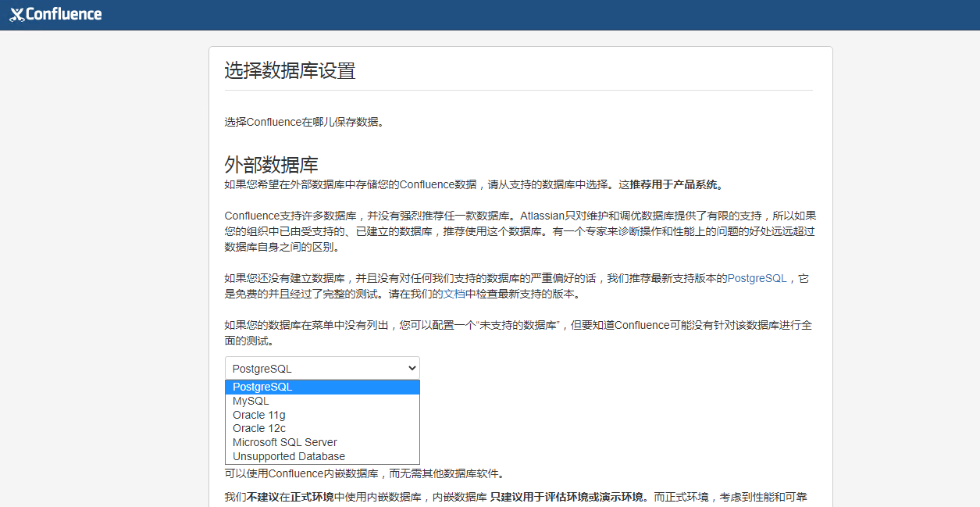Viewport: 980px width, 507px height.
Task: Choose MySQL from the database list
Action: [323, 401]
